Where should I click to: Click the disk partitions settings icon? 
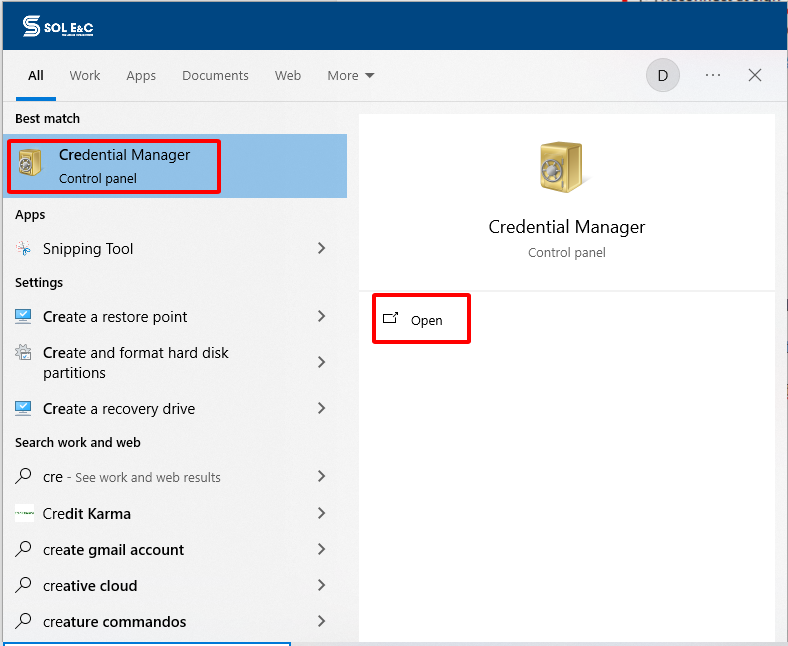pyautogui.click(x=24, y=353)
